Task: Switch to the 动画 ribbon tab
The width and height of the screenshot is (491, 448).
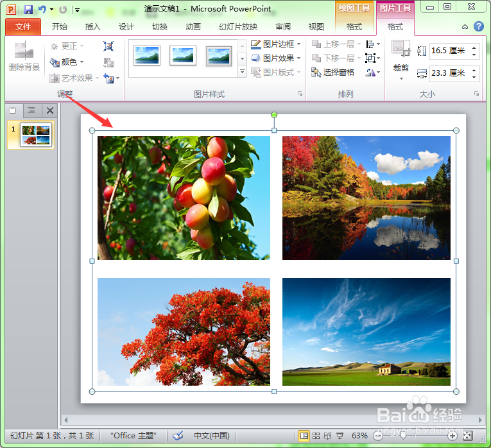Action: point(193,27)
